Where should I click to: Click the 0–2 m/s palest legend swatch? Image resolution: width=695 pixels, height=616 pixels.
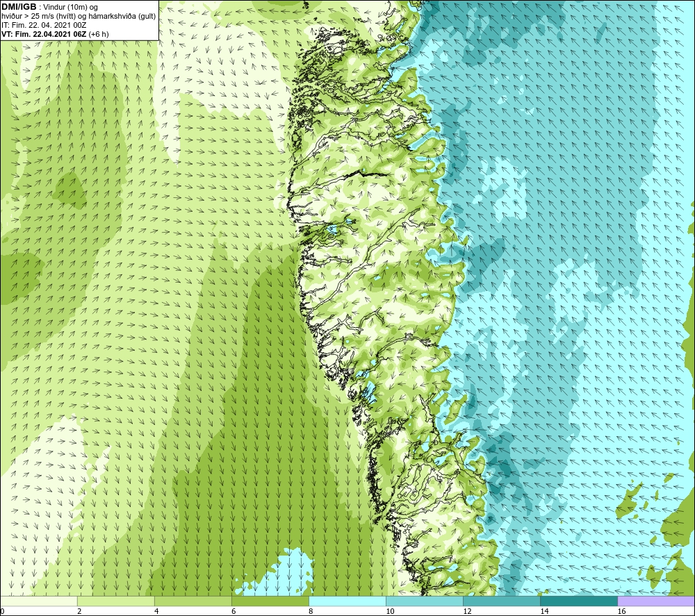click(39, 601)
